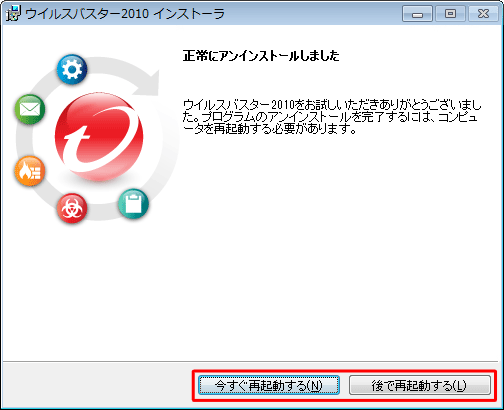504x410 pixels.
Task: Click the window title ウイルスバスター2010 インストーラ
Action: 125,14
